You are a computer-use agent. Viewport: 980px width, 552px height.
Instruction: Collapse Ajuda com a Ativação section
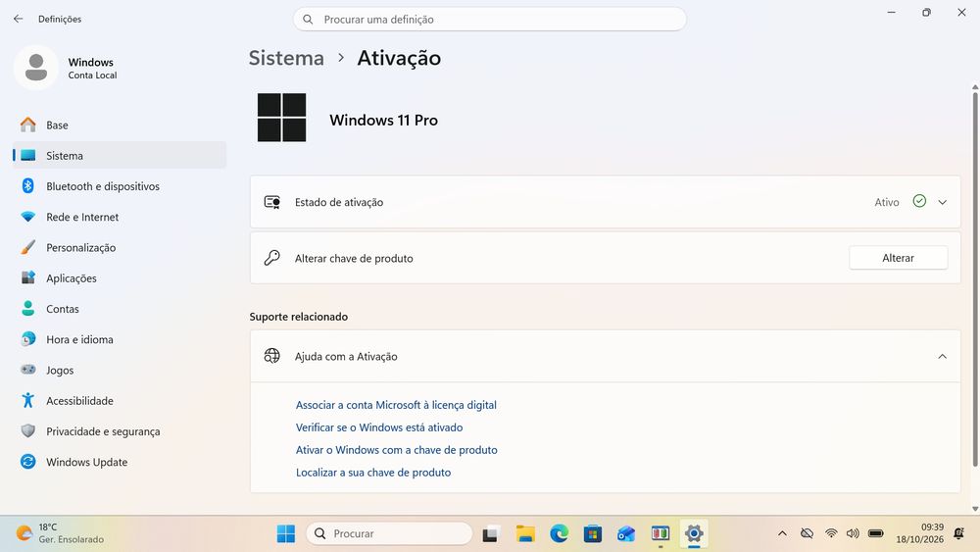(943, 356)
